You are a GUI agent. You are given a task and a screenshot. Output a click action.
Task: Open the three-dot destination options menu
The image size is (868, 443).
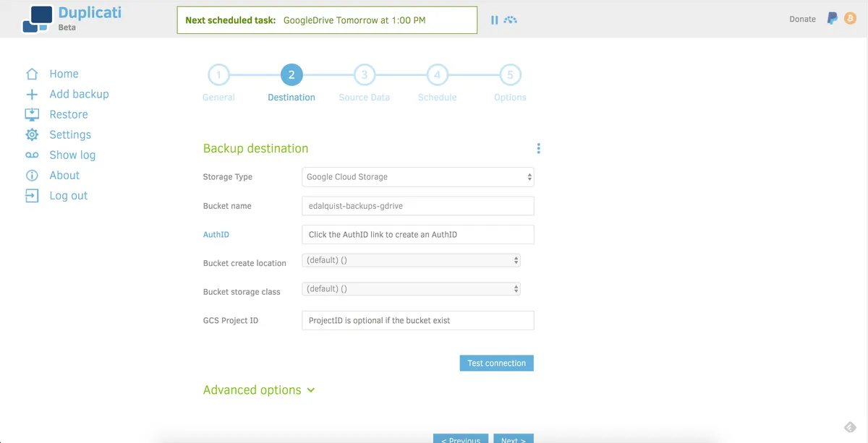tap(538, 148)
